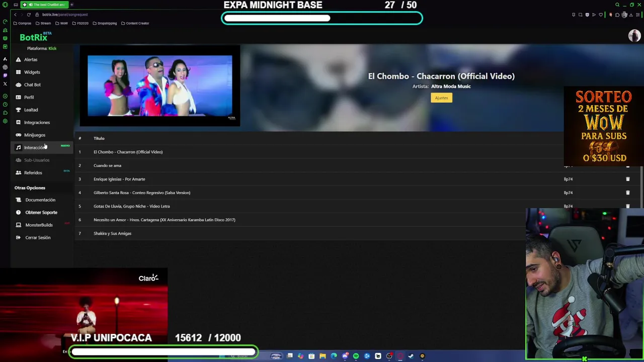Click the Minijuegos gamepad icon
The image size is (644, 362).
point(19,135)
